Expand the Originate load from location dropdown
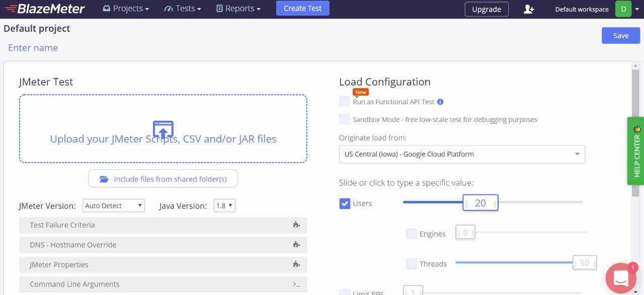The height and width of the screenshot is (295, 644). click(x=461, y=154)
